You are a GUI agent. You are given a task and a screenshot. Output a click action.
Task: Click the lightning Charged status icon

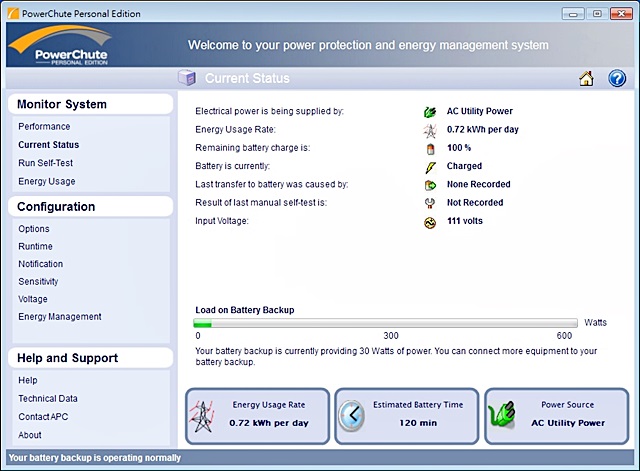(430, 167)
